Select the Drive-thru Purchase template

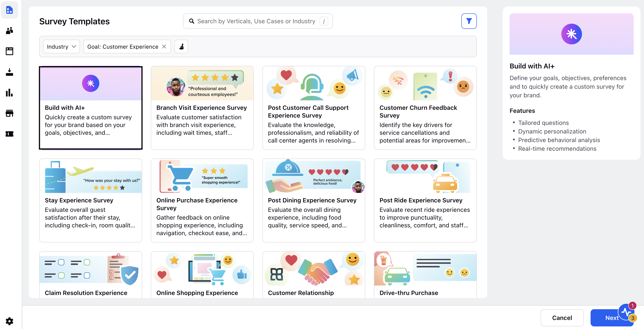[425, 275]
